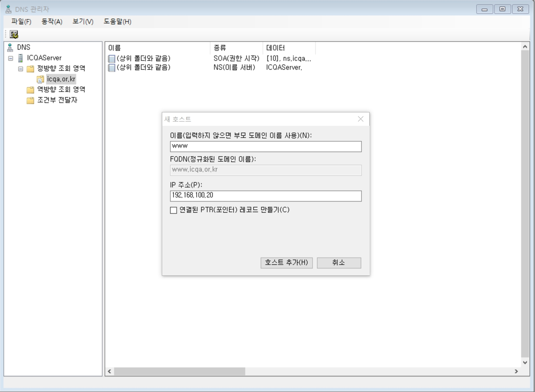This screenshot has width=535, height=392.
Task: Click the [10], ns.icqa... data cell
Action: (x=289, y=58)
